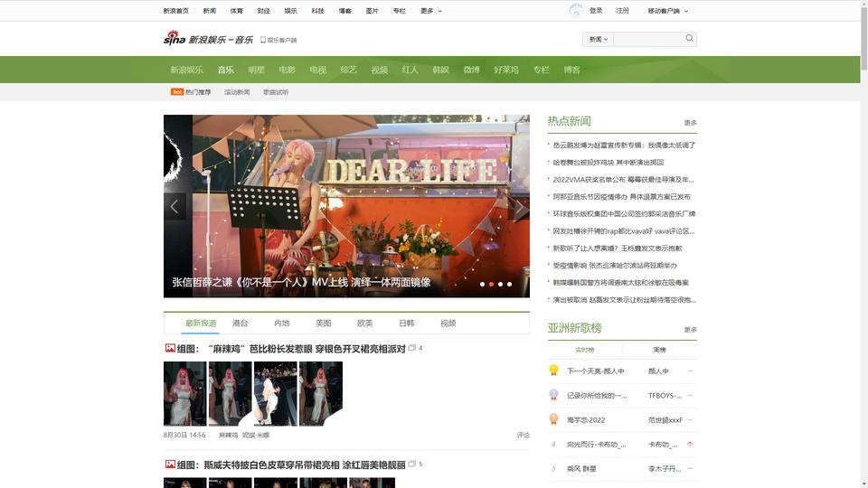Open first 麻辣鸡 photo thumbnail
Screen dimensions: 868x488
click(184, 393)
